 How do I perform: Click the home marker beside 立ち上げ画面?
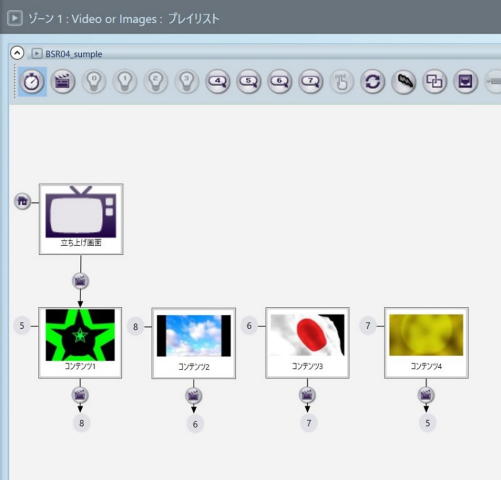point(22,201)
